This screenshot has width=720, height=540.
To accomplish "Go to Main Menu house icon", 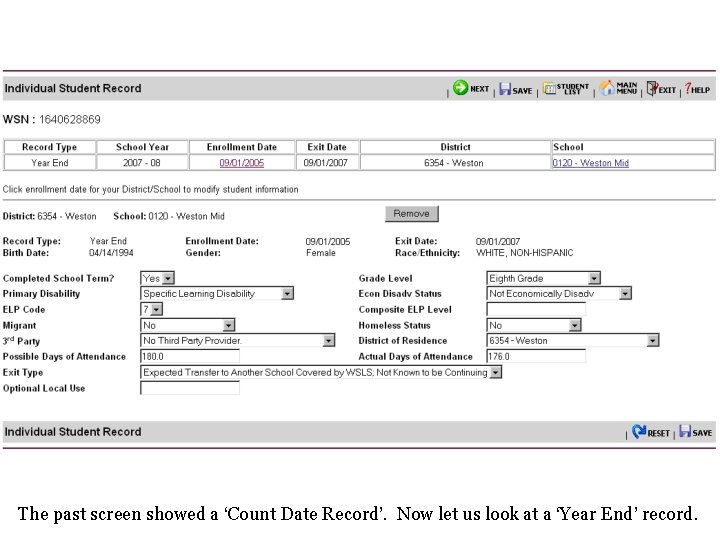I will coord(607,88).
